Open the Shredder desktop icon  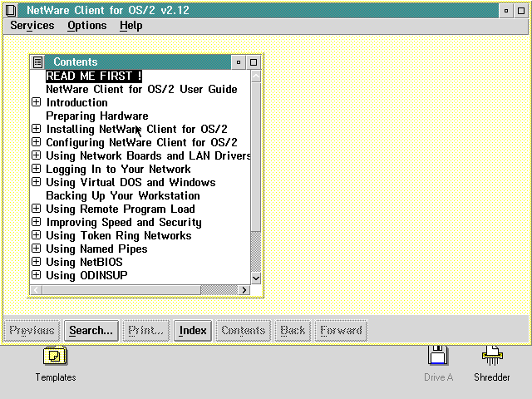491,357
